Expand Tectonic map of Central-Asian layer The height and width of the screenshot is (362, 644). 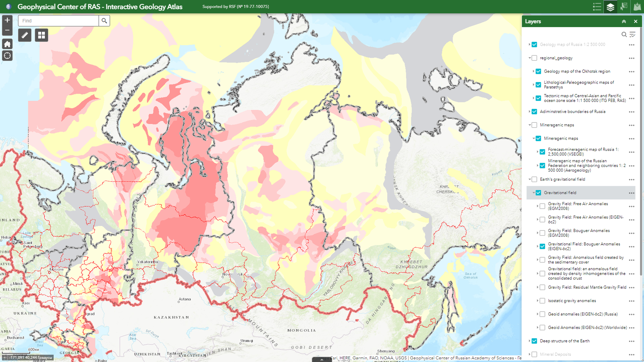[x=533, y=98]
